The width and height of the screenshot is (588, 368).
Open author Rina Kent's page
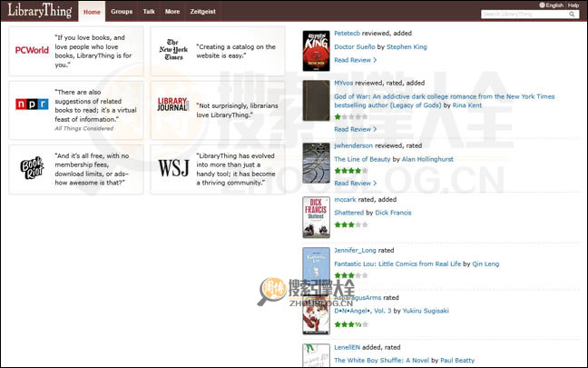[467, 105]
